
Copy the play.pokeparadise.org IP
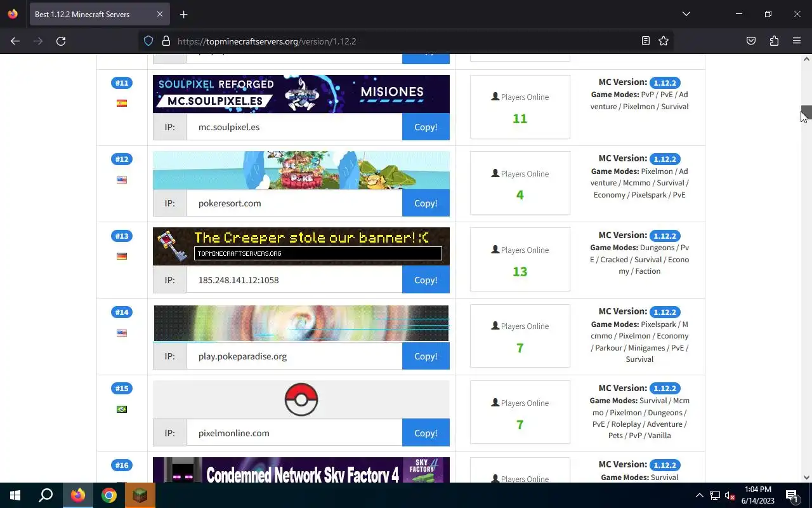pyautogui.click(x=426, y=356)
